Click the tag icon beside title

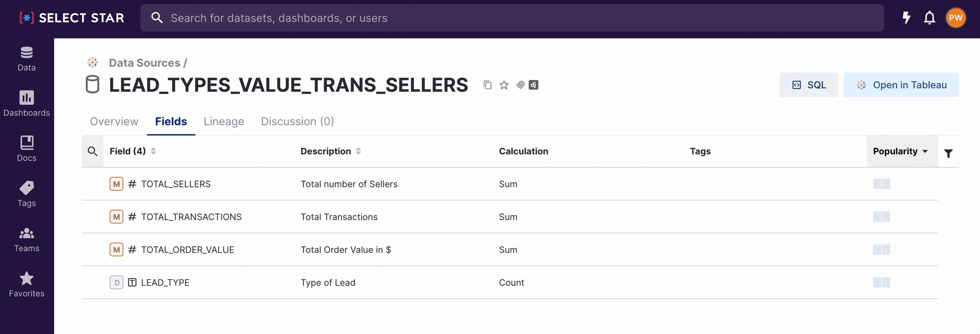pos(520,85)
